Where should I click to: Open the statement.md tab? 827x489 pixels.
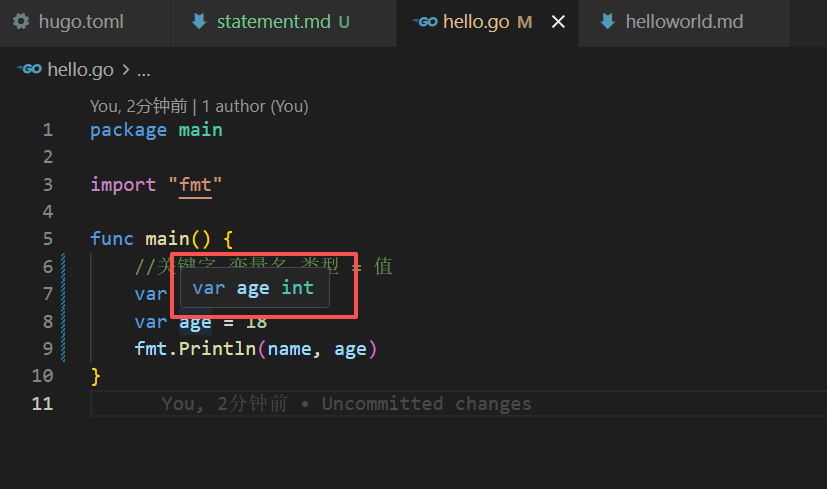tap(283, 23)
